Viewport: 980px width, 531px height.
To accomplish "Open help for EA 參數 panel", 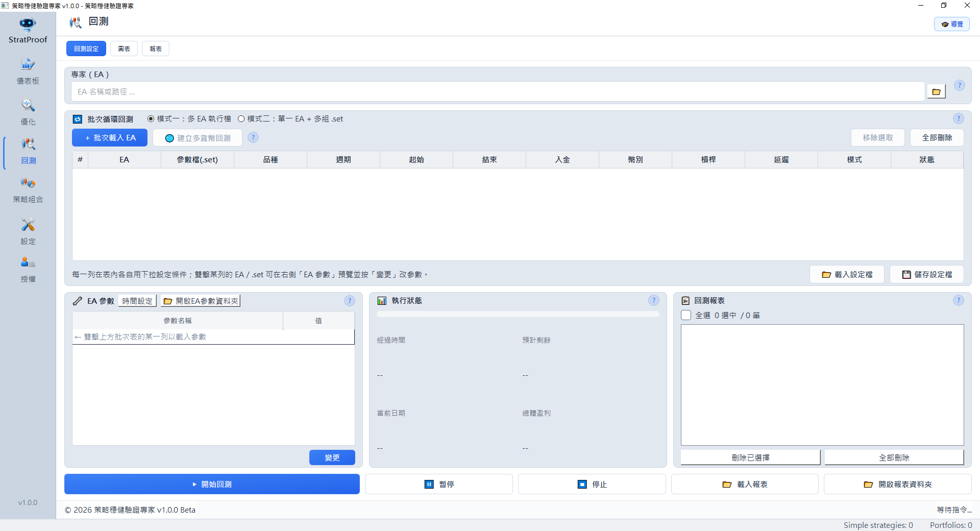I will click(350, 301).
